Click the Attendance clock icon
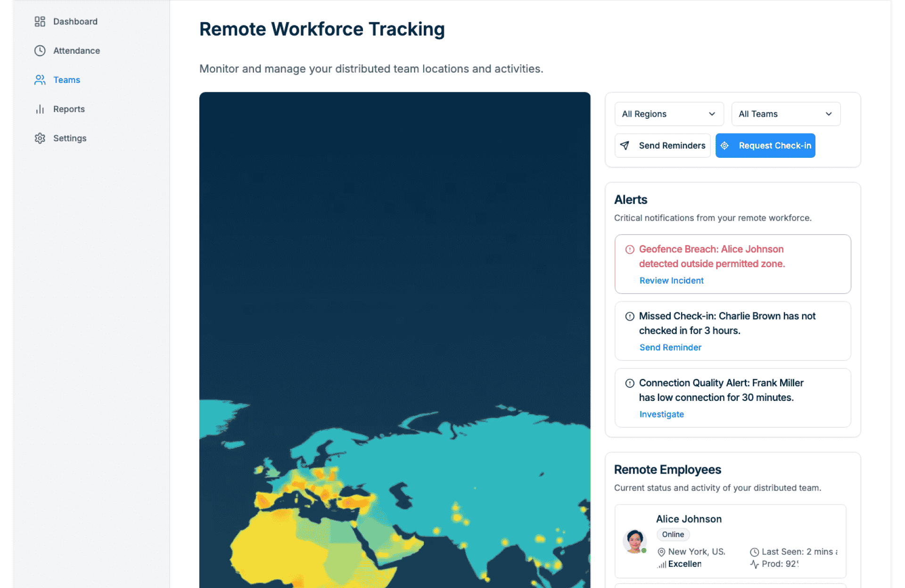Image resolution: width=905 pixels, height=588 pixels. click(40, 51)
